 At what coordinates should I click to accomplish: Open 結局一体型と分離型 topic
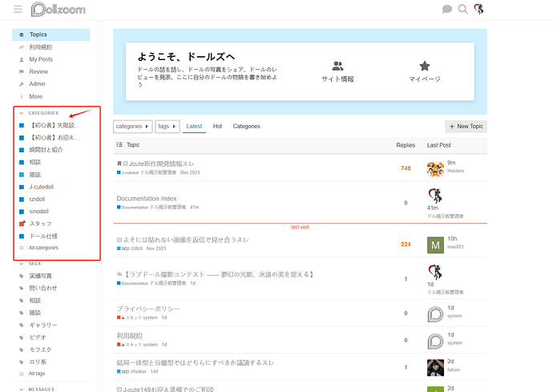tap(196, 362)
